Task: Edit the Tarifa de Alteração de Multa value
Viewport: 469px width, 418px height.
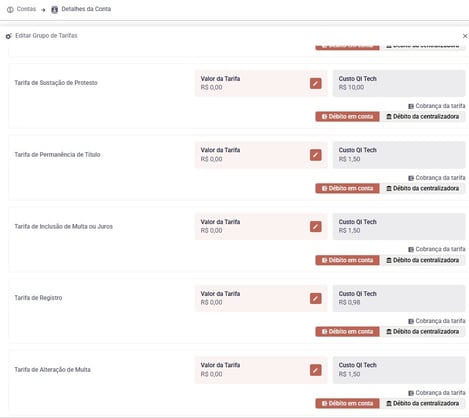Action: [x=316, y=370]
